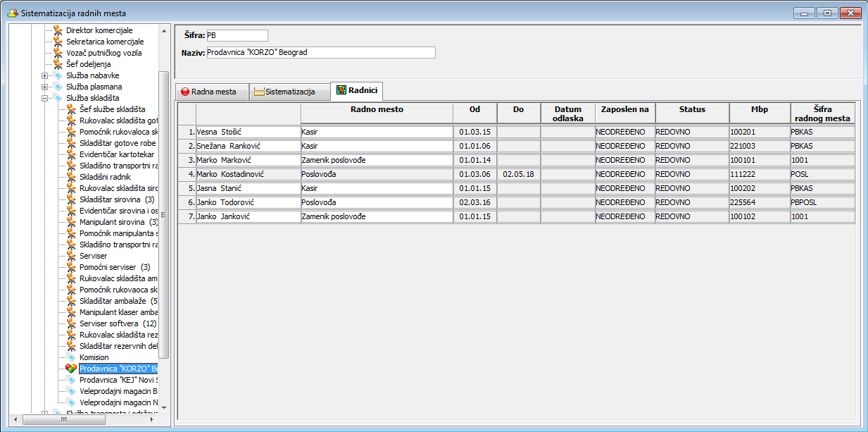Select Veleprodajni magacin B tree item
868x432 pixels.
[x=118, y=391]
